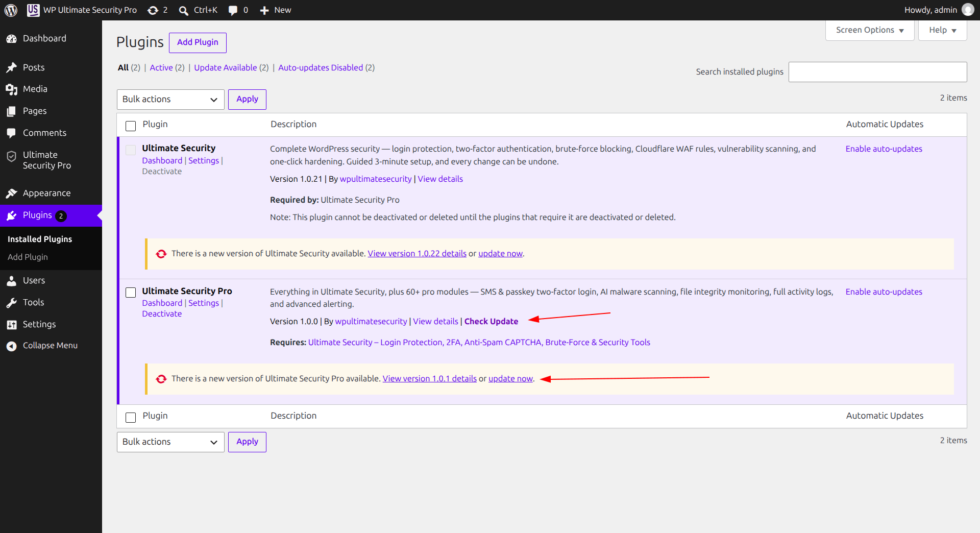This screenshot has width=980, height=533.
Task: Update Ultimate Security now
Action: click(500, 253)
